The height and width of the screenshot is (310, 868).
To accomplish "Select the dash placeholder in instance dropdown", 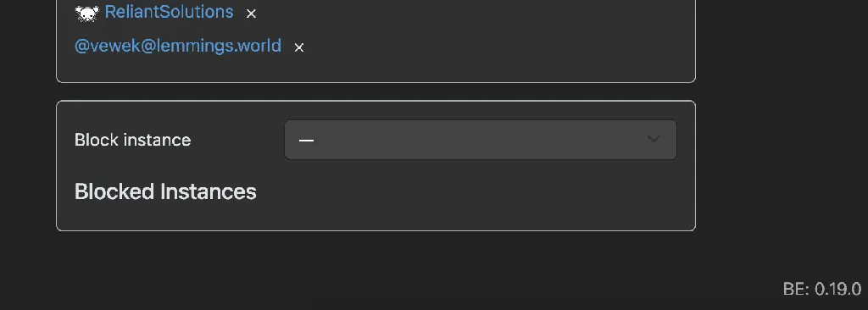I will click(306, 140).
